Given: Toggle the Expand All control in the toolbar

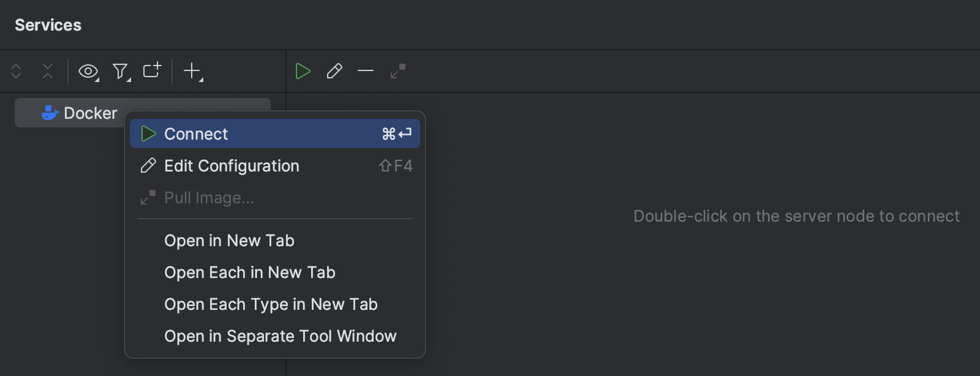Looking at the screenshot, I should (x=15, y=71).
